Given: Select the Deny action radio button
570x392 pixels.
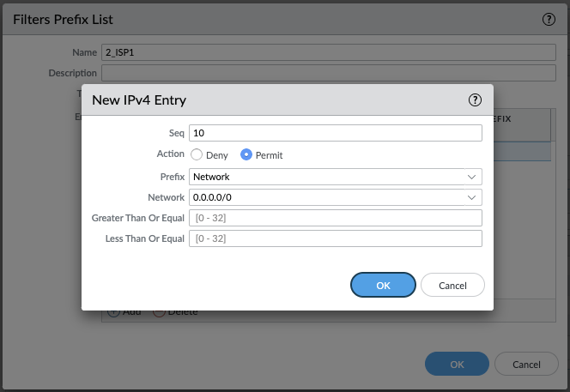Looking at the screenshot, I should (197, 155).
